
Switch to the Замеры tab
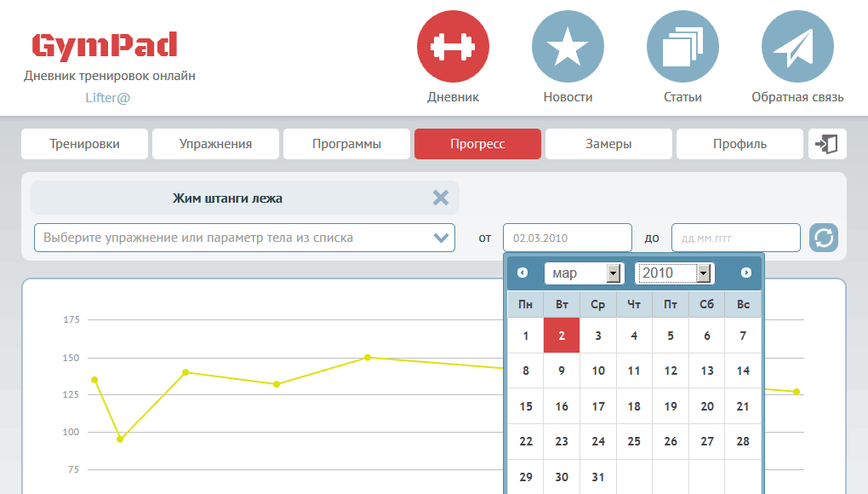pyautogui.click(x=608, y=144)
